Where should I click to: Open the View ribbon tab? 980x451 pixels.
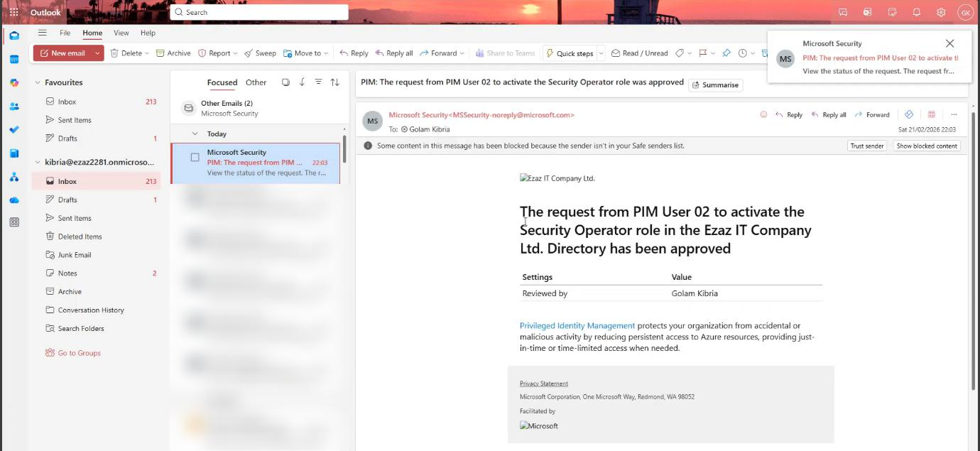pos(121,33)
